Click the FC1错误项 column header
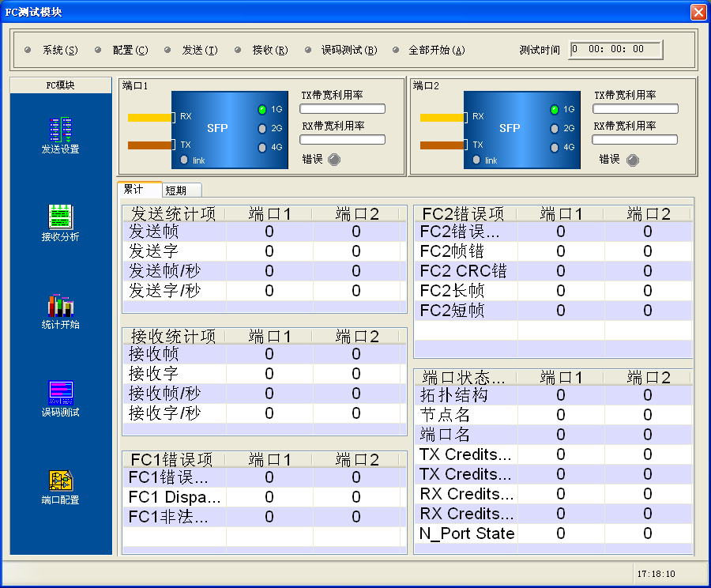 pos(174,460)
